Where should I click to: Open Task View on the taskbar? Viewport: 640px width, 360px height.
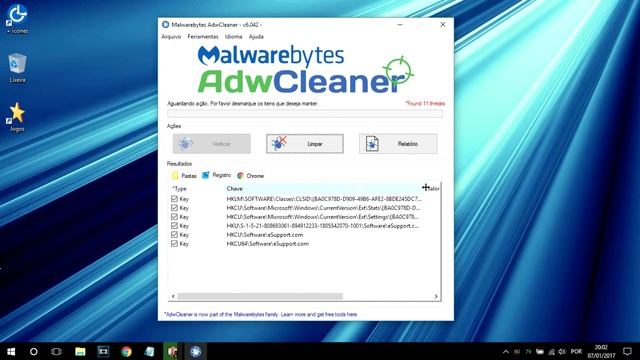56,351
